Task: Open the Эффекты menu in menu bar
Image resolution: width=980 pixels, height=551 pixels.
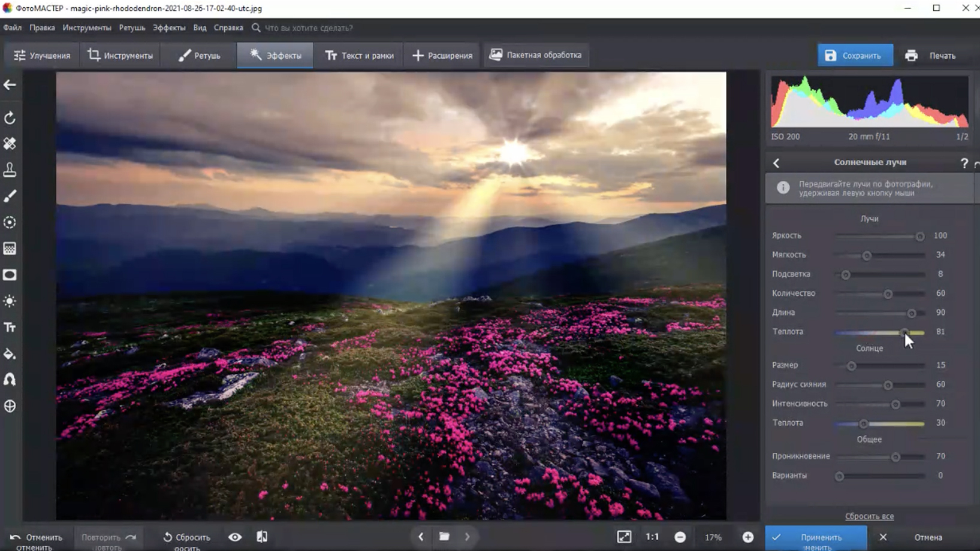Action: click(x=168, y=28)
